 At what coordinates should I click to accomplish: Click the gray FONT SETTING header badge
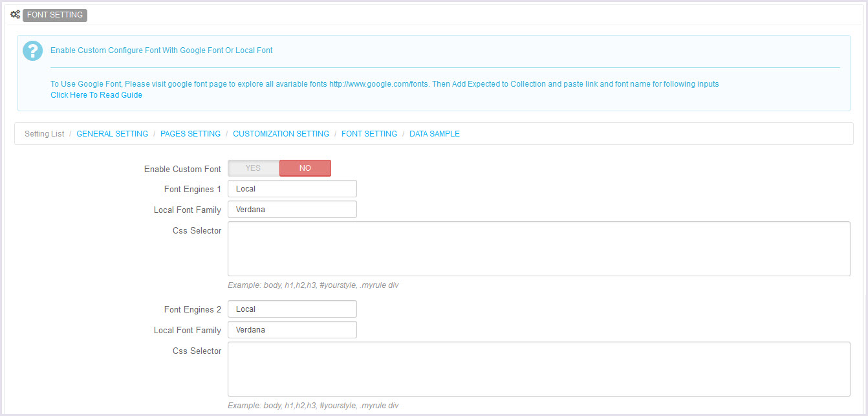tap(55, 15)
